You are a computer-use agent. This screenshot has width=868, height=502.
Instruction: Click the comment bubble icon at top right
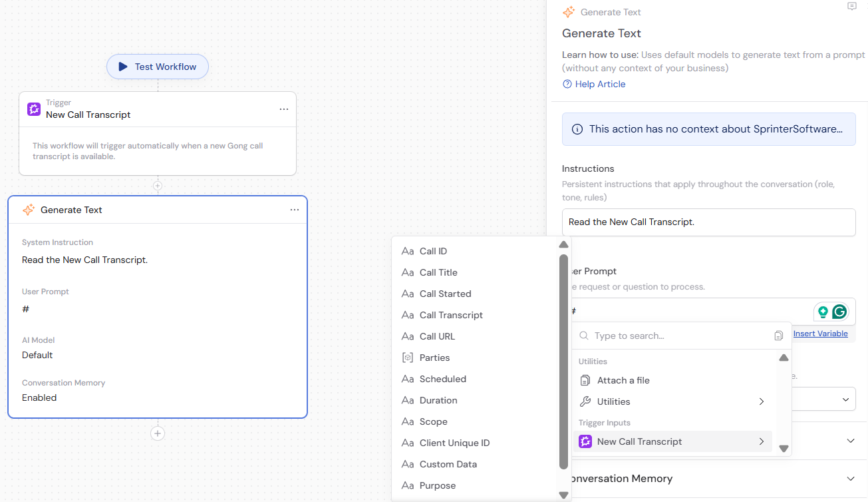click(x=852, y=7)
